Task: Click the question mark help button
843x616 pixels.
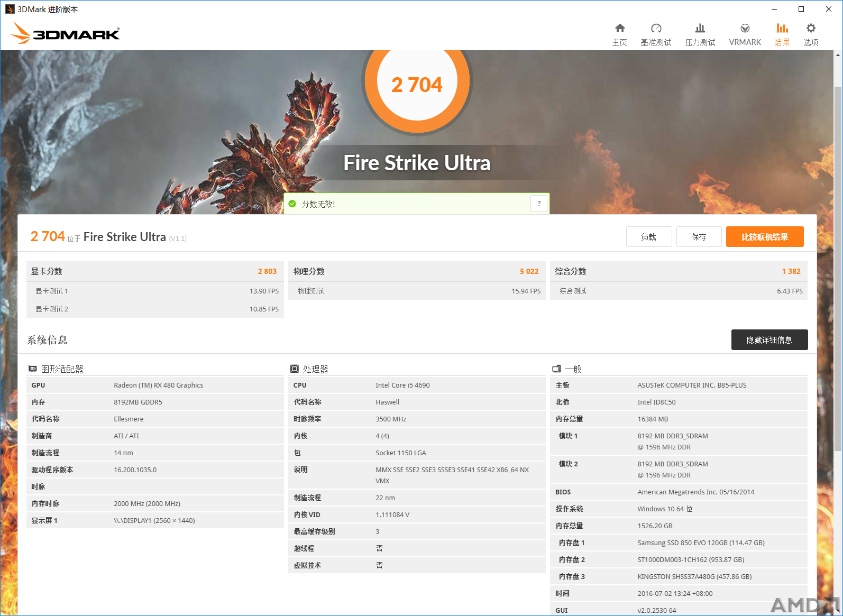Action: [539, 204]
